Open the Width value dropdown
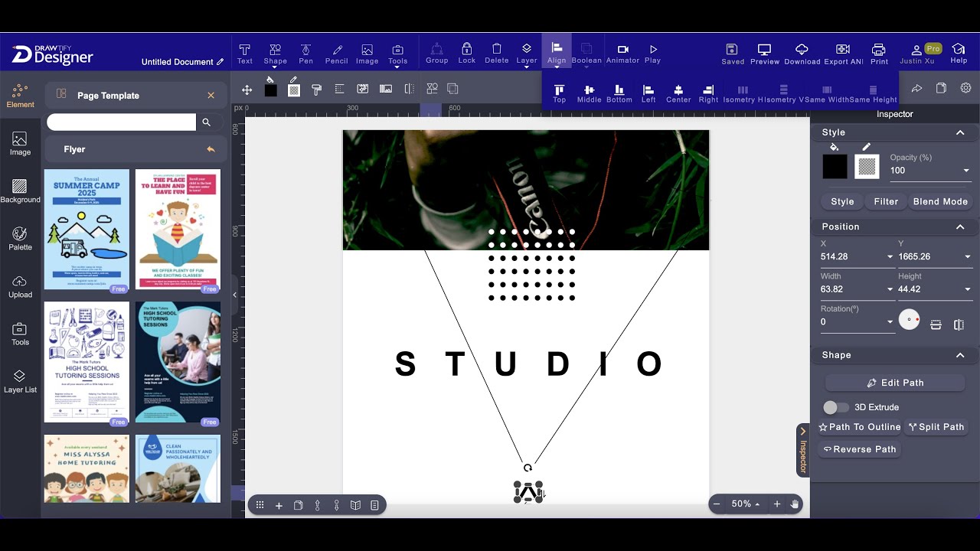 (x=890, y=289)
